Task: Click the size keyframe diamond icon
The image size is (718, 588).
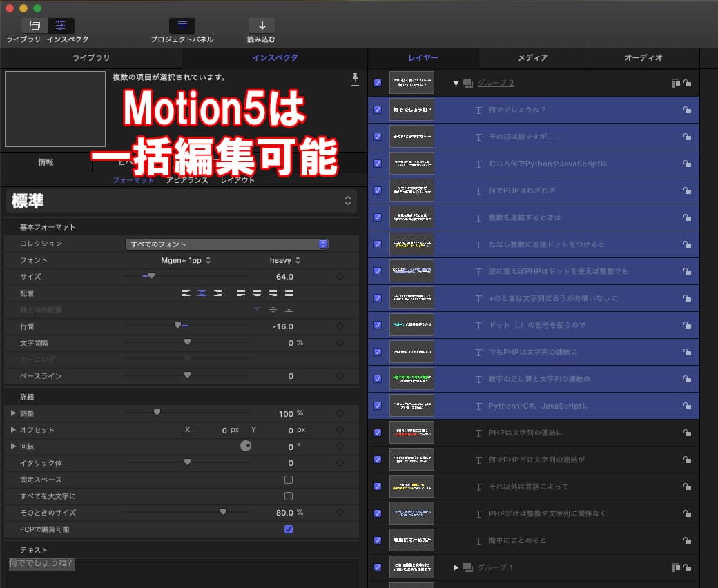Action: click(x=340, y=277)
